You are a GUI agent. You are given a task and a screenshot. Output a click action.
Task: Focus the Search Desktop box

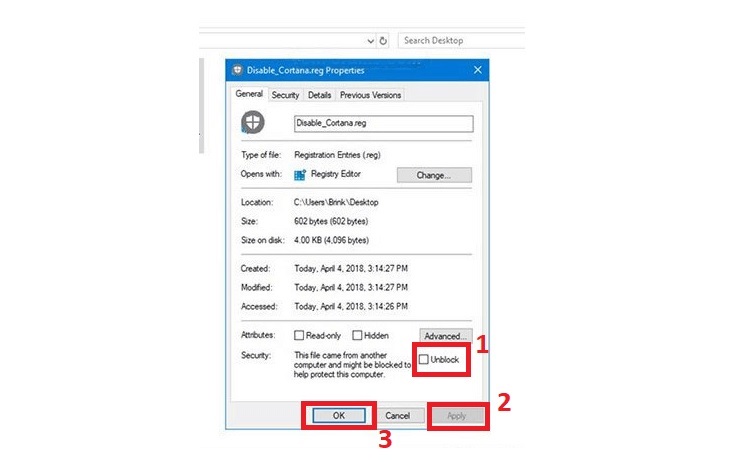point(460,41)
